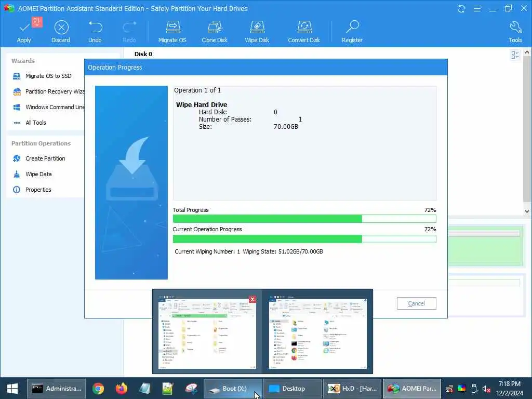Switch to the HxD hex editor window
532x399 pixels.
pos(352,389)
